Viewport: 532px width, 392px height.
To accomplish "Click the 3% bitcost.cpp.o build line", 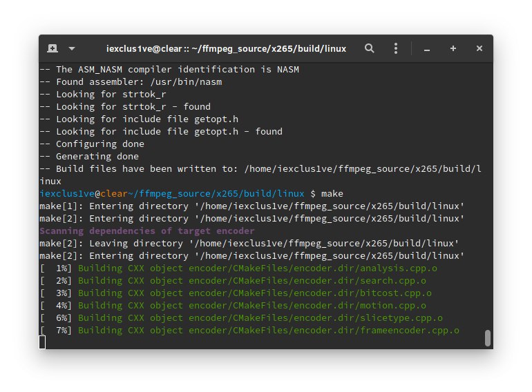I will tap(236, 293).
